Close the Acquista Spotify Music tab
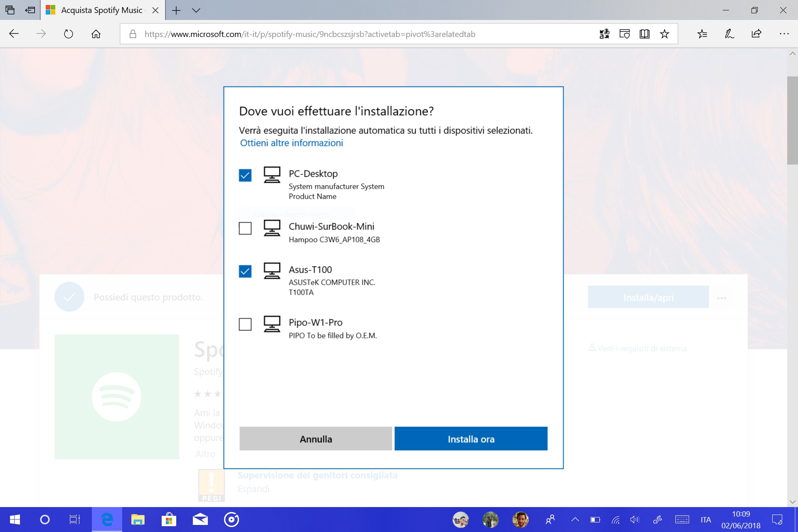 (x=155, y=10)
